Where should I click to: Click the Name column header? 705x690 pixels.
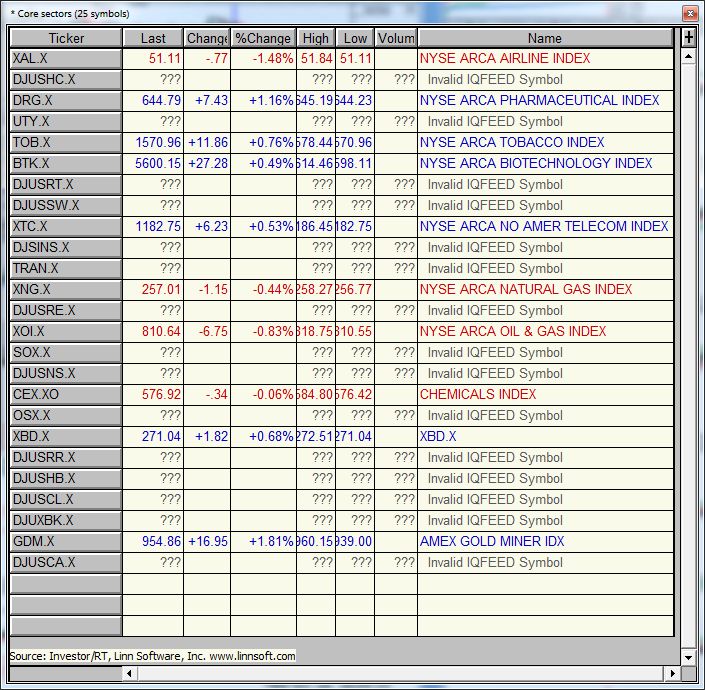click(x=545, y=38)
